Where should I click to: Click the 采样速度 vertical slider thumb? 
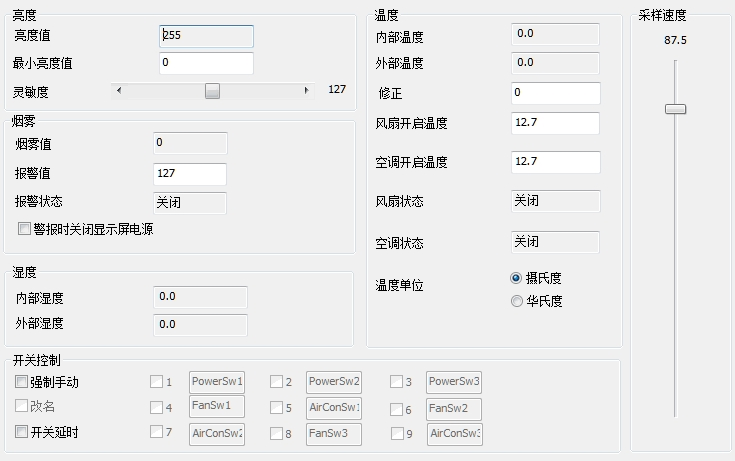tap(676, 108)
